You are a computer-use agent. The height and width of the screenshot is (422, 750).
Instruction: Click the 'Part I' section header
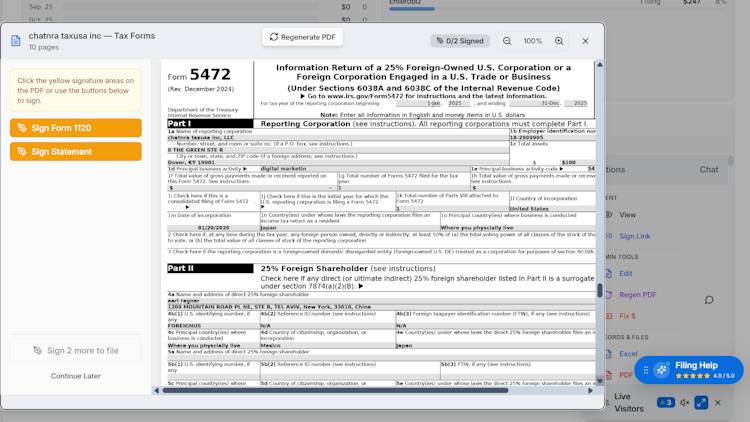pos(210,123)
